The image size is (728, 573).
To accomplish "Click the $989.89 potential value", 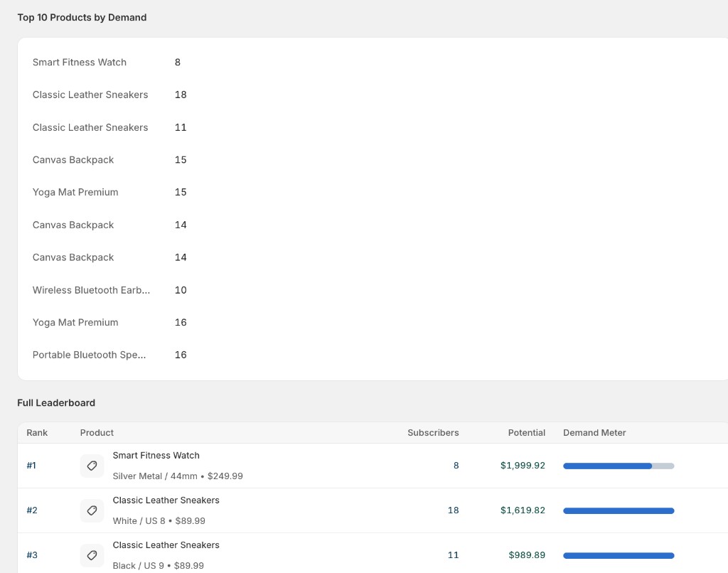I will coord(527,555).
